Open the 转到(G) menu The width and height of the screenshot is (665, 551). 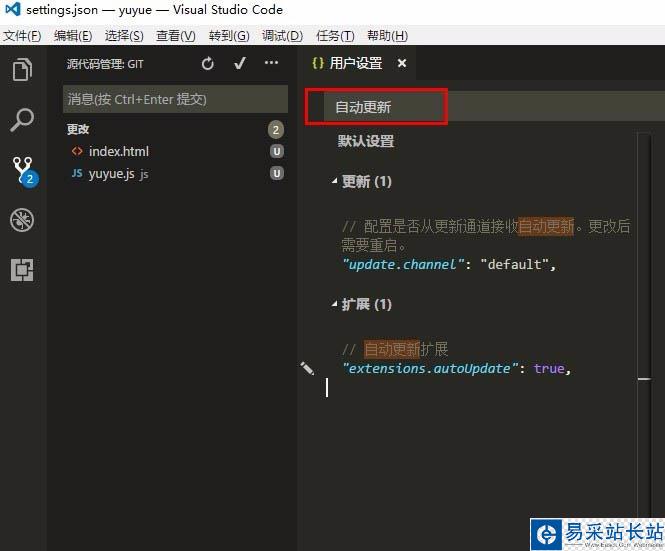pos(229,36)
